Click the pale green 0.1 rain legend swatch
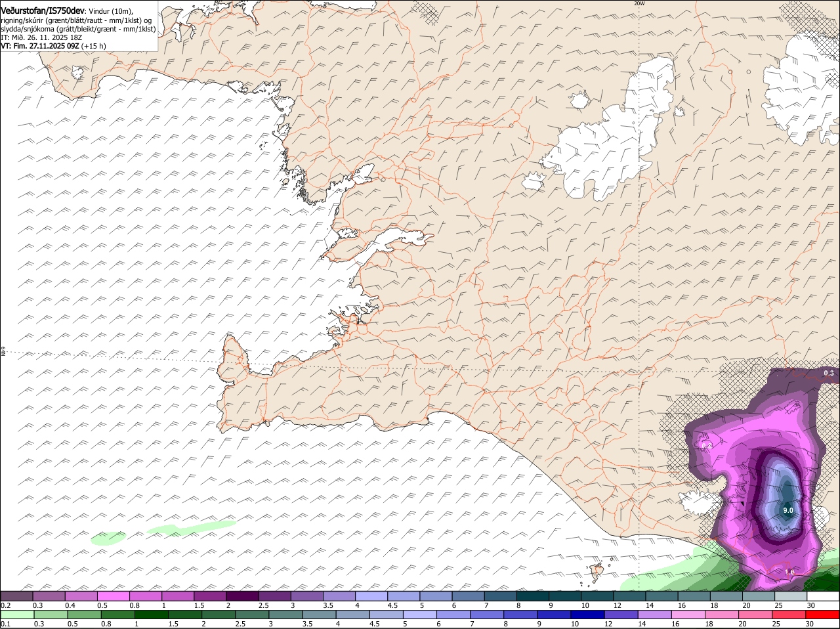The width and height of the screenshot is (840, 629). 16,615
